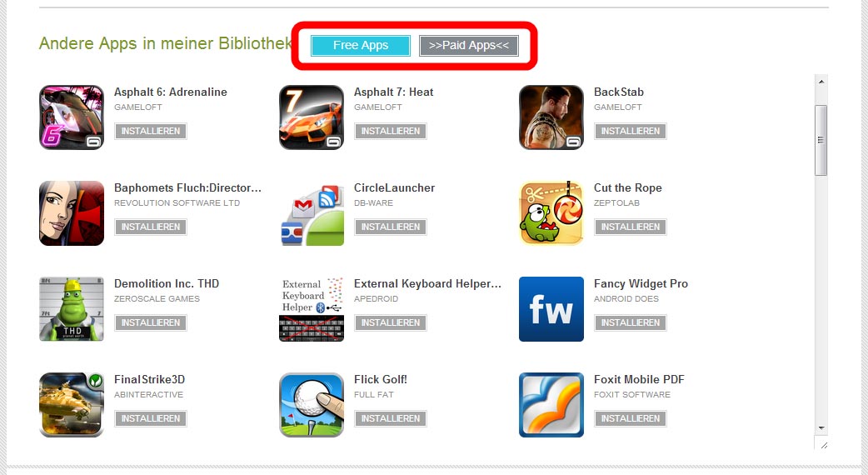The image size is (868, 475).
Task: Click the scrollbar up arrow
Action: (821, 82)
